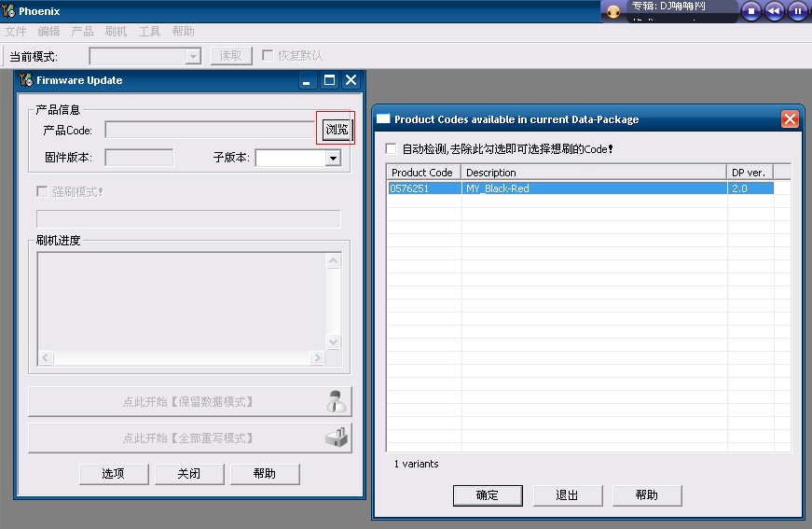
Task: Click the 保留数据模式 start button person icon
Action: coord(337,402)
